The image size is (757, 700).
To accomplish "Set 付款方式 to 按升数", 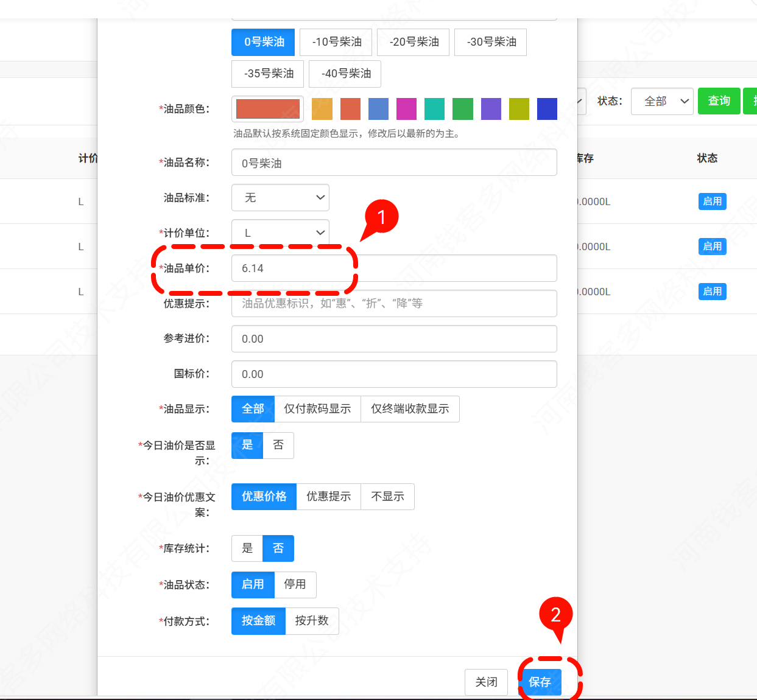I will coord(312,621).
